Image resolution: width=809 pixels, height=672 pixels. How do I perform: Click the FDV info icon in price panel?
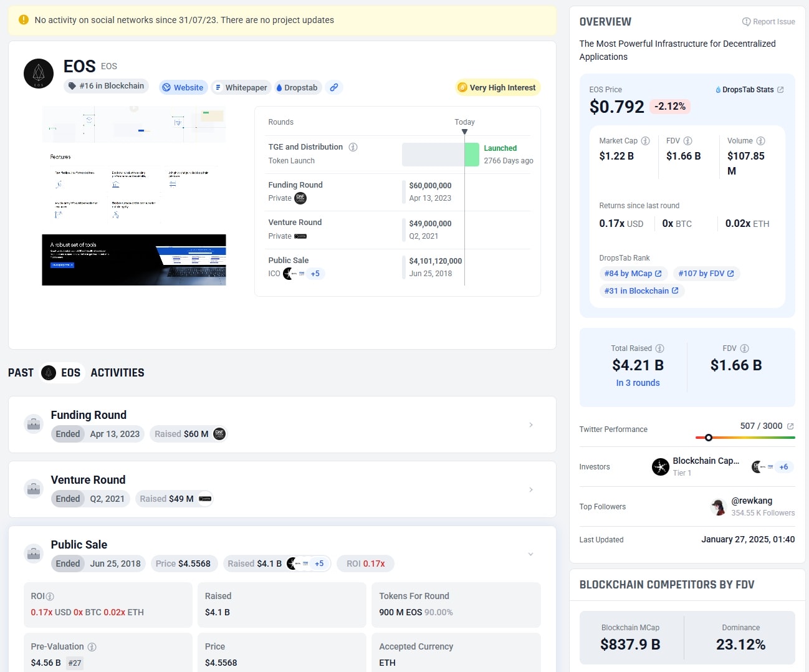(687, 141)
